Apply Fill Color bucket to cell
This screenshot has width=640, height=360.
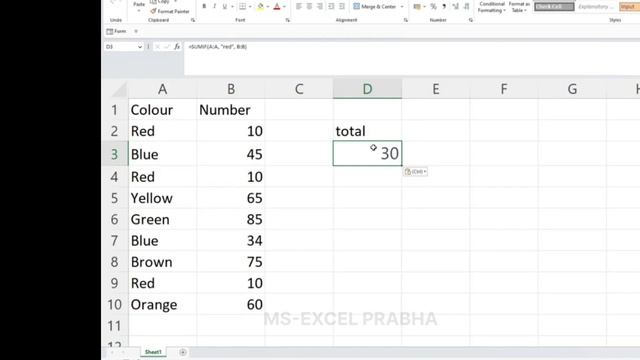click(260, 7)
